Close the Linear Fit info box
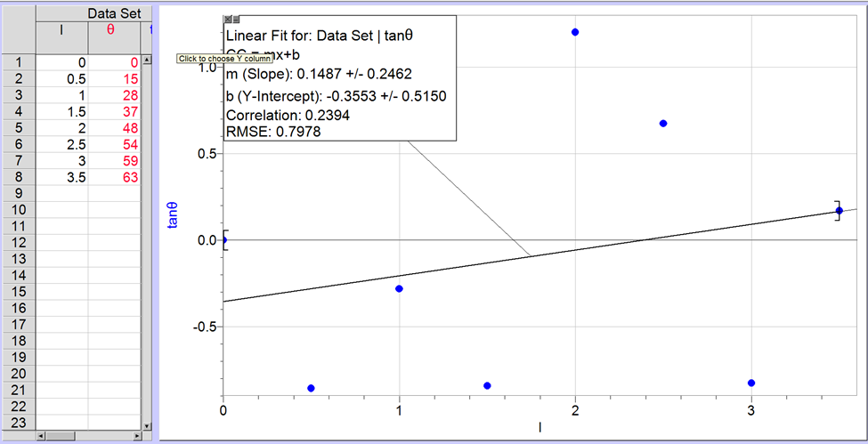Viewport: 868px width, 444px height. pyautogui.click(x=228, y=19)
